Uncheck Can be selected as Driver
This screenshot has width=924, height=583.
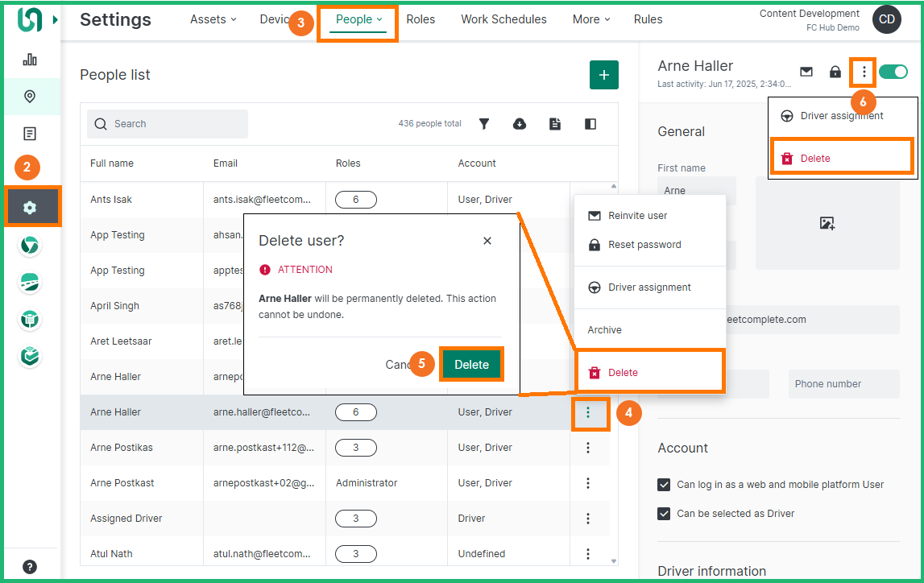coord(664,514)
